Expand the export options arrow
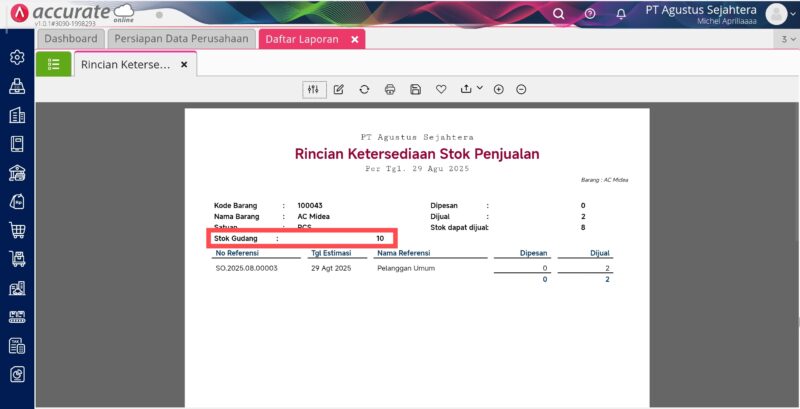800x409 pixels. [480, 88]
